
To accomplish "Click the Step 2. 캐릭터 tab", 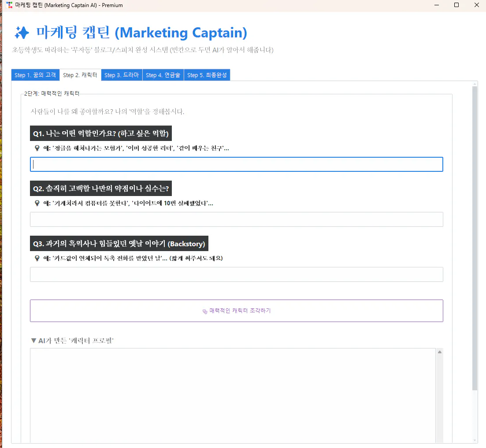I will 80,74.
